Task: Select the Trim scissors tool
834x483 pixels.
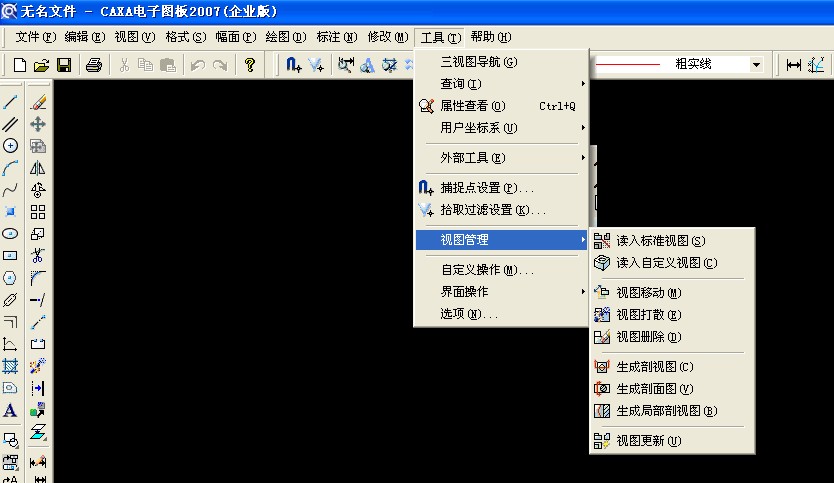Action: (x=38, y=256)
